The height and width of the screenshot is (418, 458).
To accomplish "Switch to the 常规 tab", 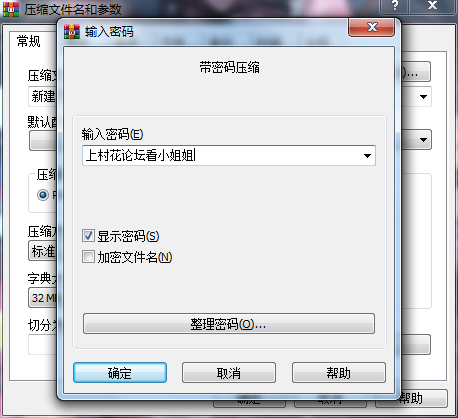I will pos(29,42).
